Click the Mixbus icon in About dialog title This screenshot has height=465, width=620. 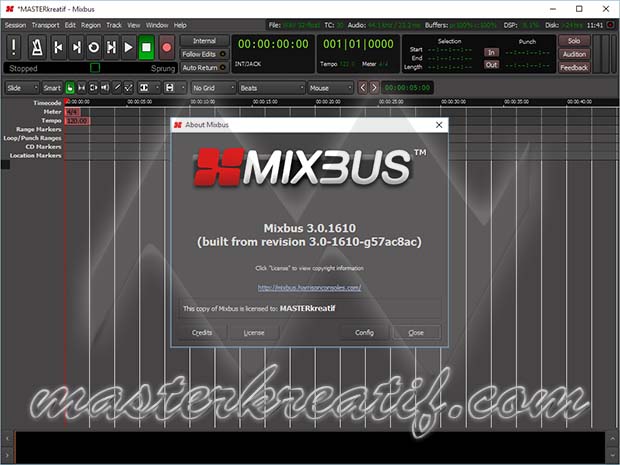pyautogui.click(x=178, y=125)
